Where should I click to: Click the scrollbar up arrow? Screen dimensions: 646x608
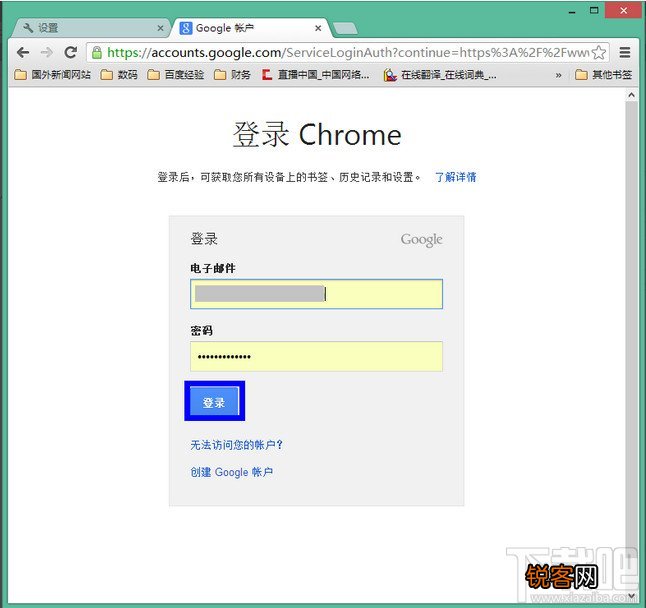coord(631,95)
